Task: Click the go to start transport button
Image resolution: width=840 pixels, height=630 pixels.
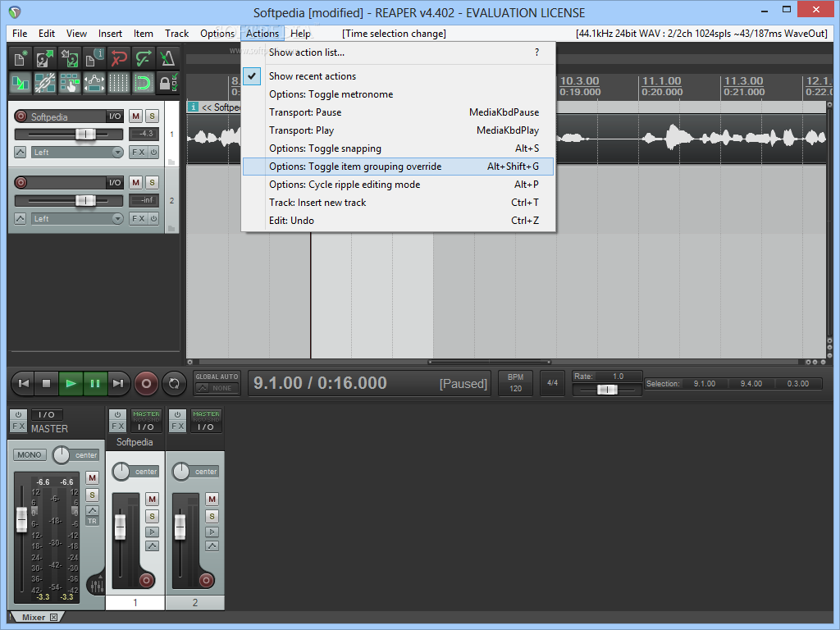Action: pyautogui.click(x=24, y=384)
